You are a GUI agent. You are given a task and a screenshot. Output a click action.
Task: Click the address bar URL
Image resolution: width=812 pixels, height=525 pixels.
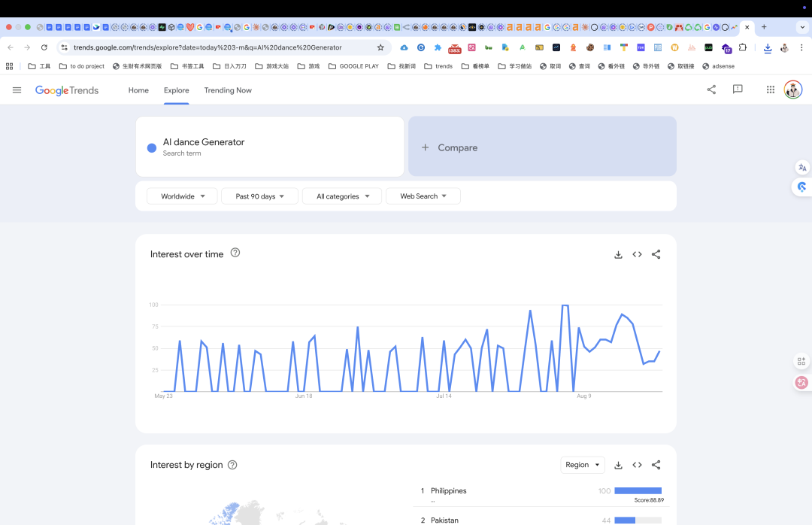coord(208,47)
